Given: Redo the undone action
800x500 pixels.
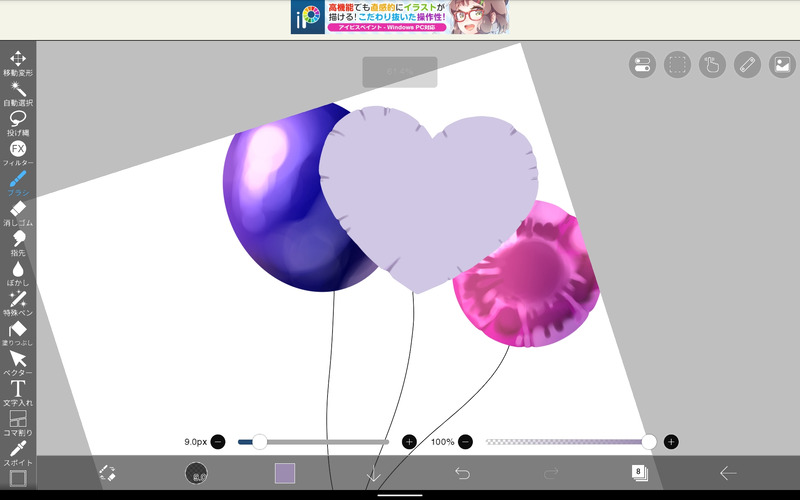Looking at the screenshot, I should [x=551, y=473].
